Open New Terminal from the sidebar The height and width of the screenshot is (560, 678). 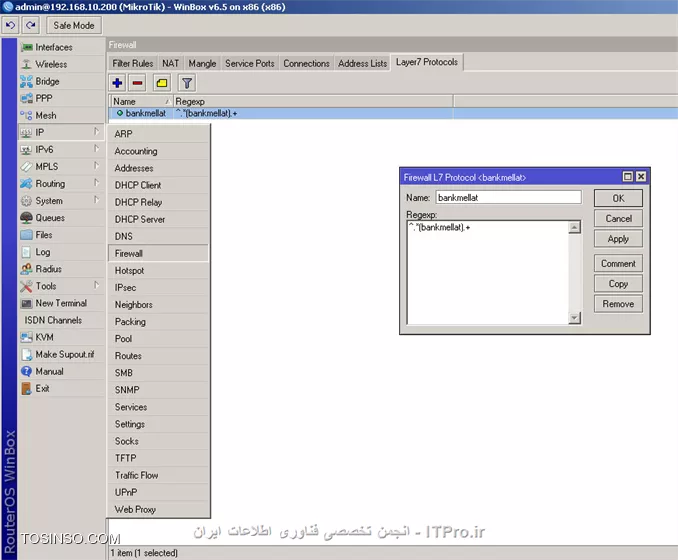point(61,303)
